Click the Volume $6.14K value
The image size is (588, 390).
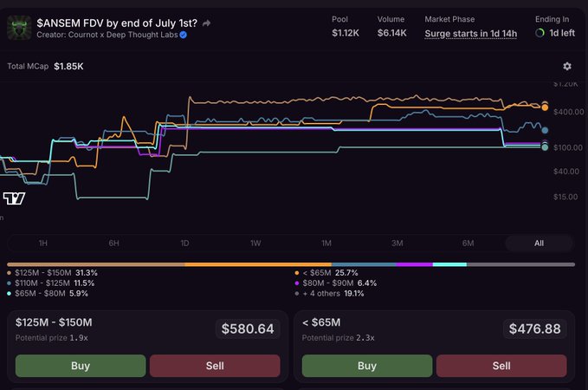(392, 33)
